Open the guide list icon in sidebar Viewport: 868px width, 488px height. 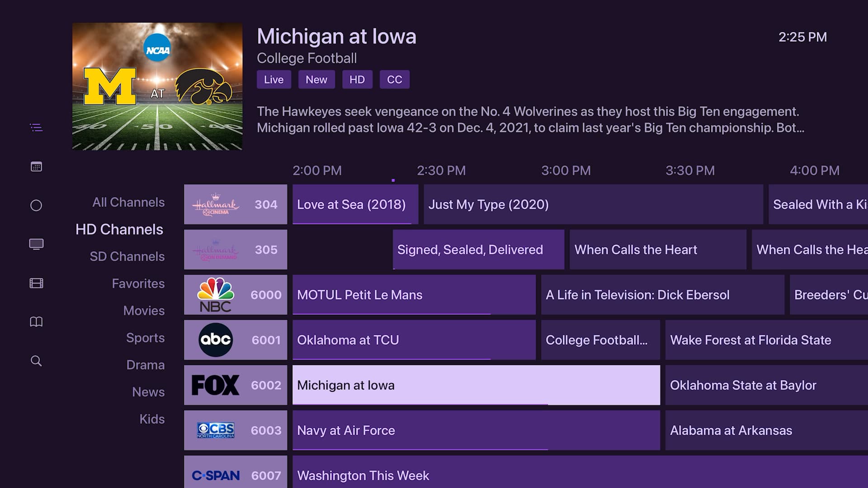pyautogui.click(x=36, y=128)
